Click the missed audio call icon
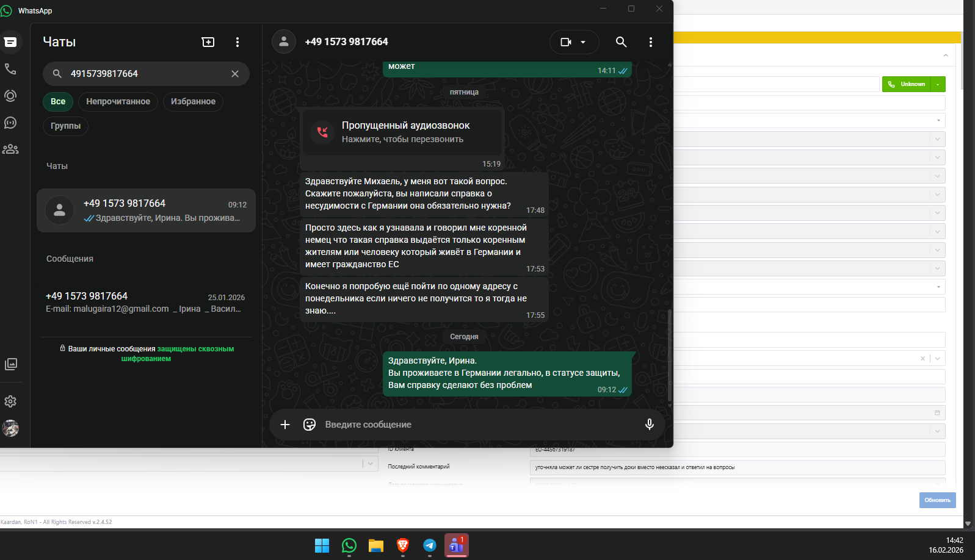 pos(322,132)
